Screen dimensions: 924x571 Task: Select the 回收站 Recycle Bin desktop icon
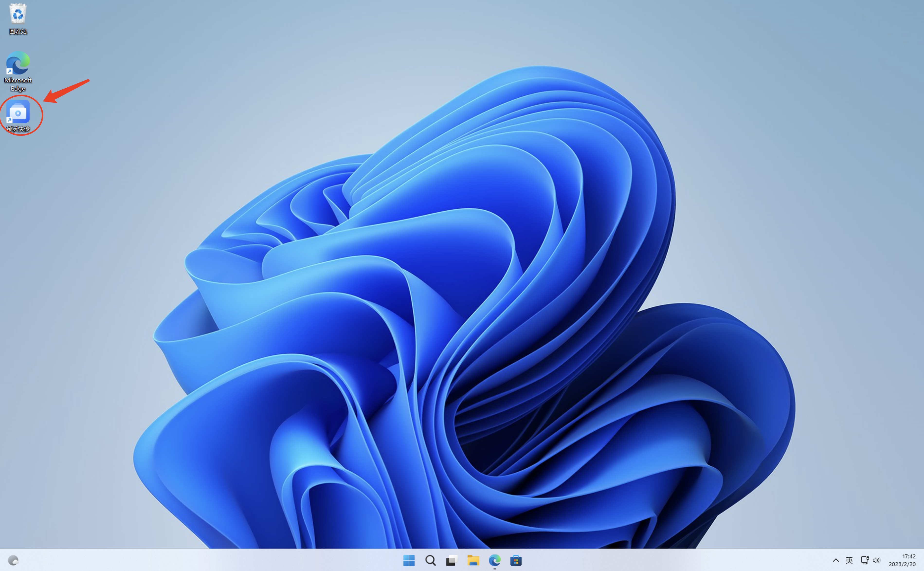[x=18, y=18]
